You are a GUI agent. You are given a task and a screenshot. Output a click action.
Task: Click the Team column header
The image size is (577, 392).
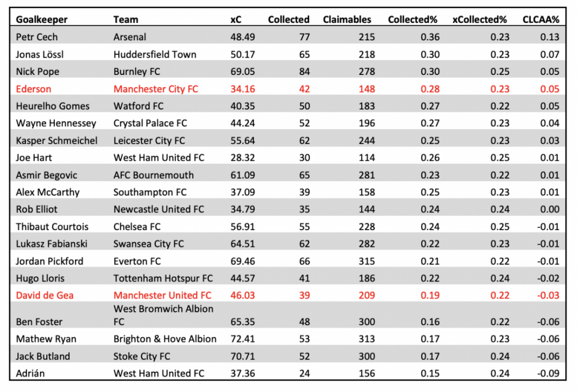coord(126,20)
